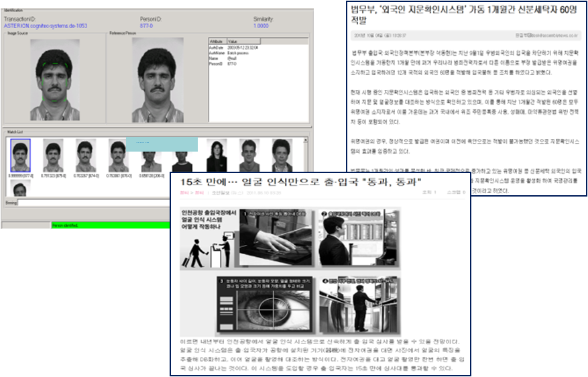The width and height of the screenshot is (588, 377).
Task: Click inside the Binning input field
Action: click(x=94, y=203)
